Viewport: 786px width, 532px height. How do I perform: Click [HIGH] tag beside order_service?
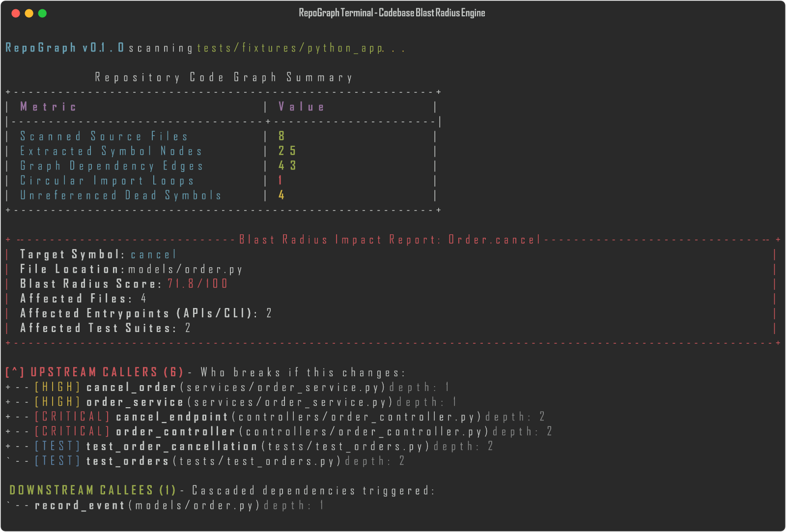(57, 402)
